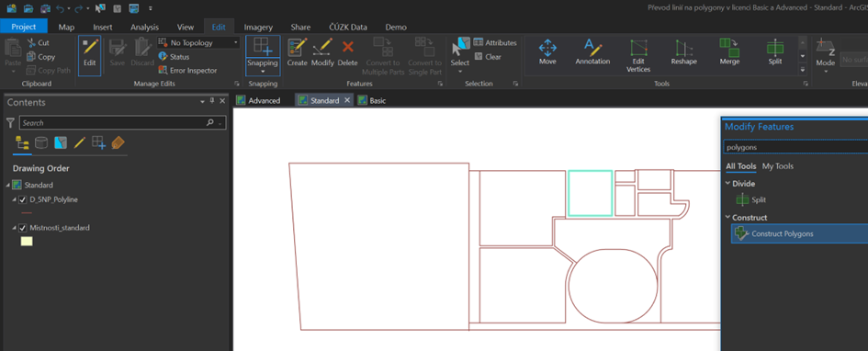Open the ČÚZK Data ribbon tab

pyautogui.click(x=347, y=28)
